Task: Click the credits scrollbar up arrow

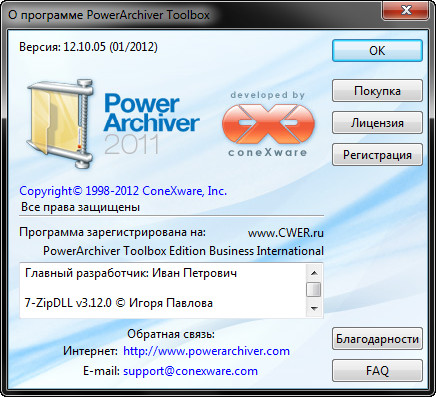Action: [314, 273]
